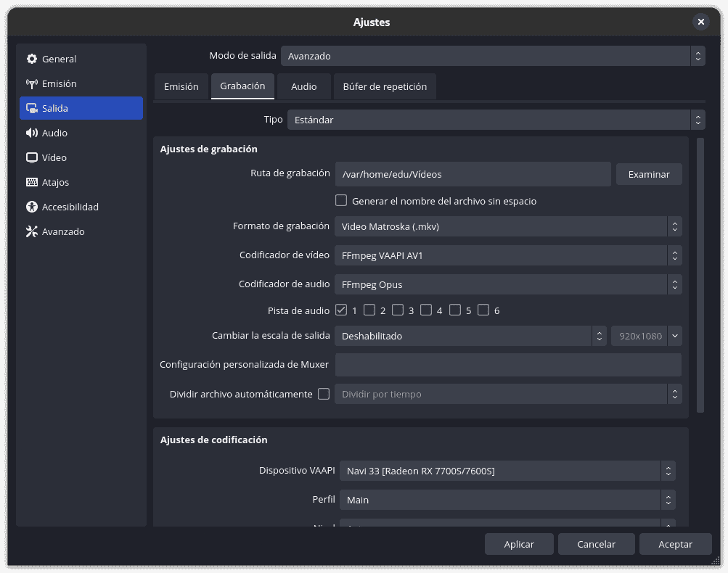This screenshot has width=728, height=573.
Task: Switch to the Emisión output tab
Action: [x=181, y=86]
